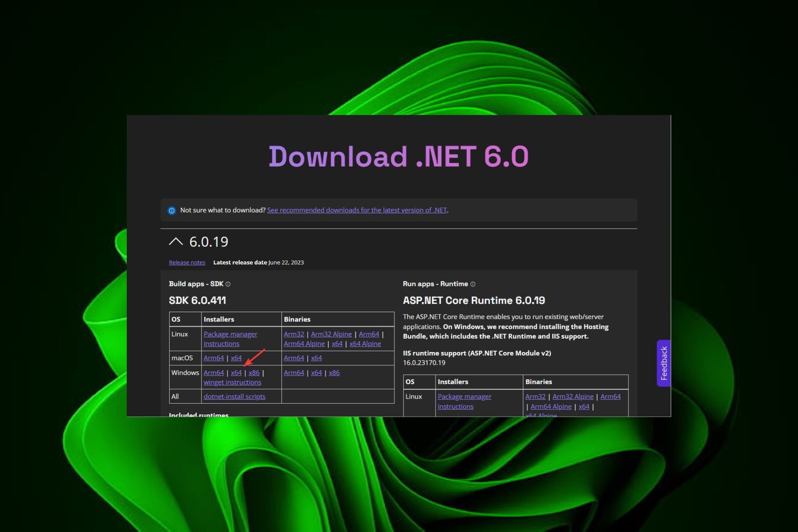Download SDK Linux Arm64 binaries

coord(369,334)
